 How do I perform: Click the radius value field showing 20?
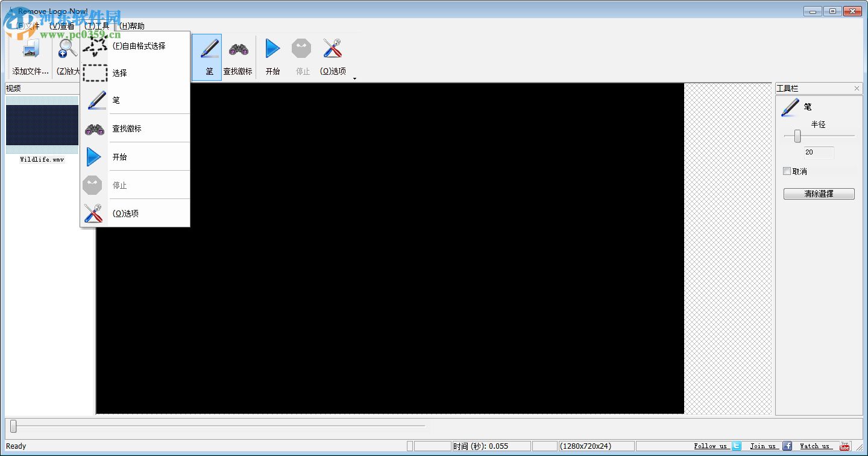point(819,152)
